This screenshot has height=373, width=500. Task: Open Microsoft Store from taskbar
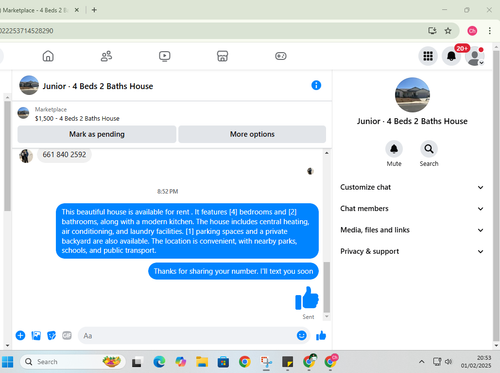[x=223, y=362]
